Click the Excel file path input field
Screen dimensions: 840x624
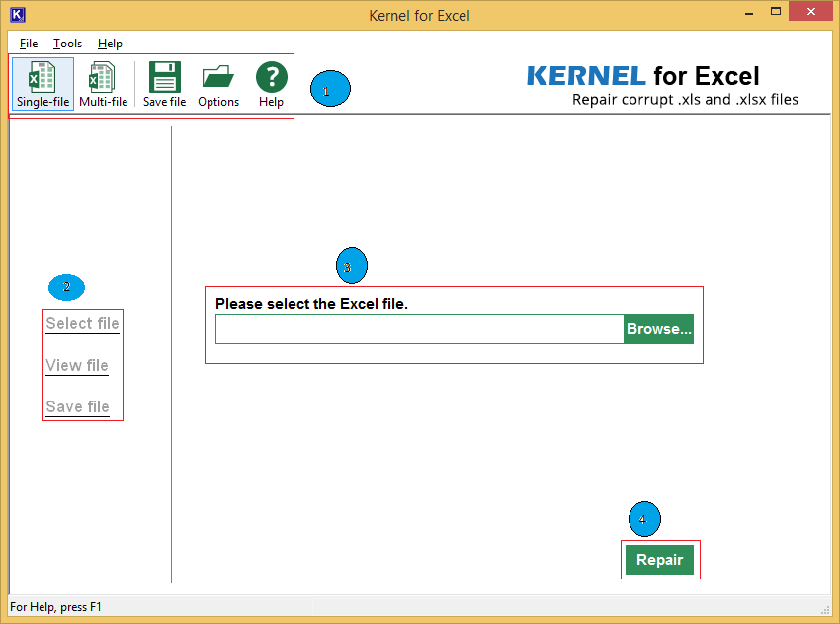tap(420, 329)
